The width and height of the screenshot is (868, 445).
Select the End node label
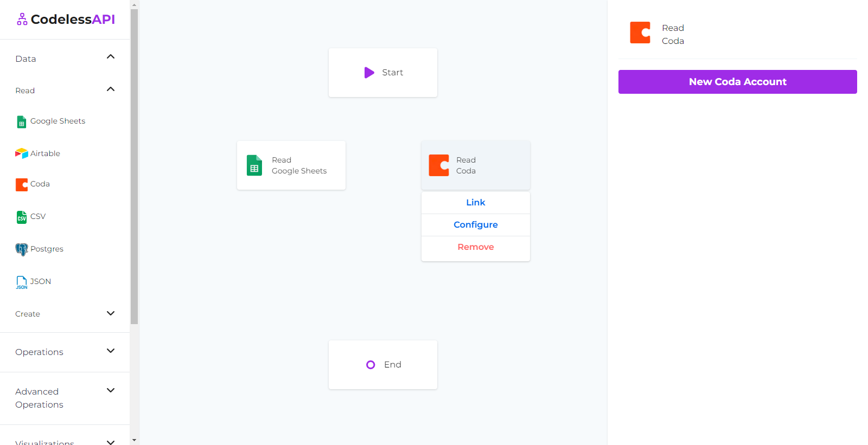tap(393, 365)
